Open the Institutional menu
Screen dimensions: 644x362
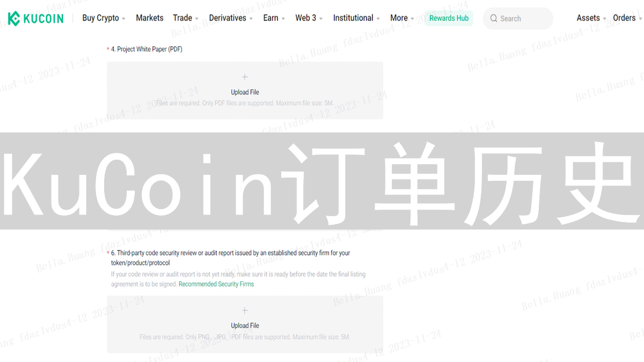(x=353, y=18)
